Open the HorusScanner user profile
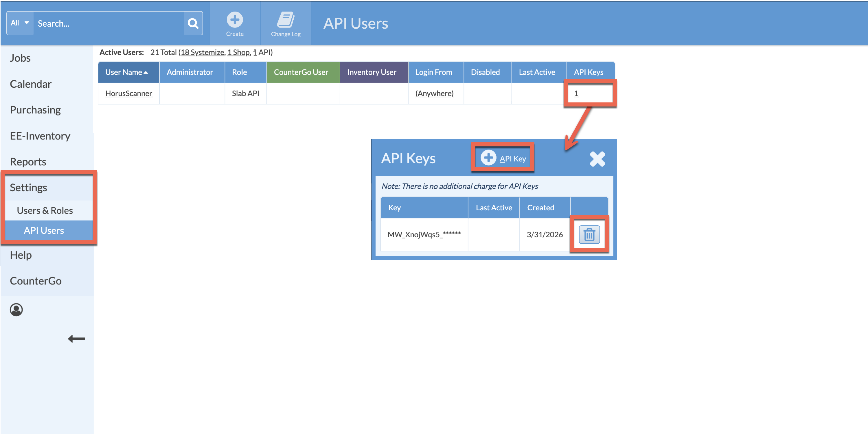 pos(128,93)
